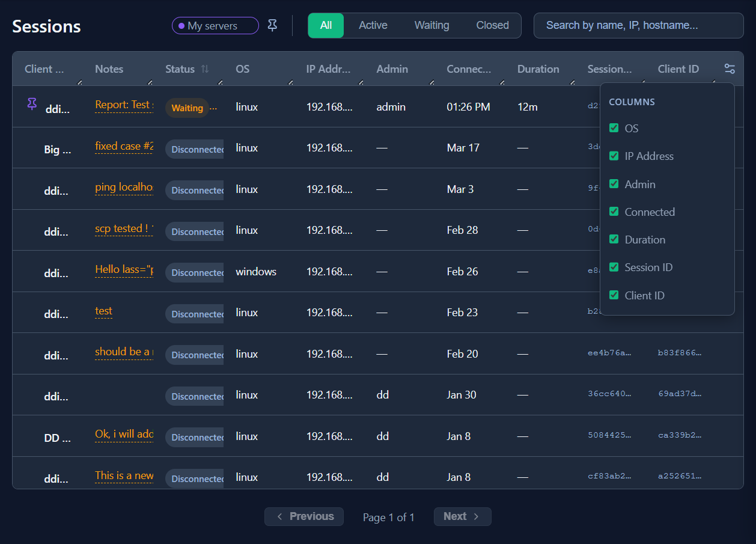Screen dimensions: 756x544
Task: Click the Client ID column header
Action: [x=678, y=69]
